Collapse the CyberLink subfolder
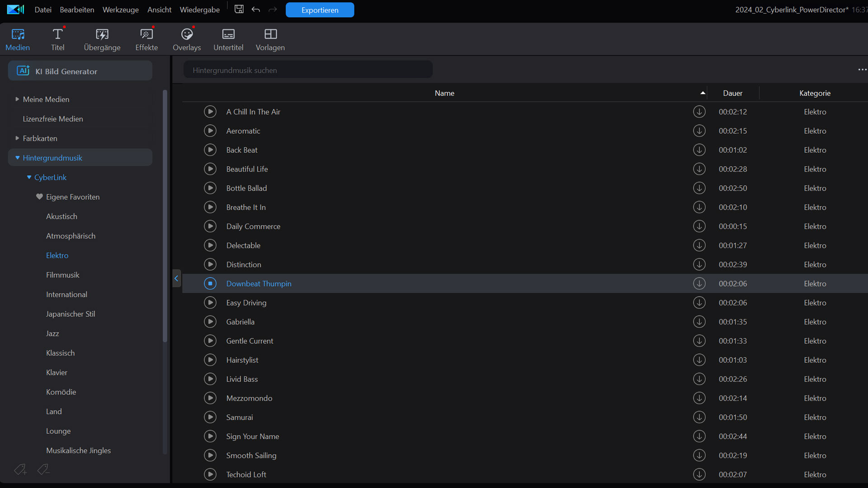The width and height of the screenshot is (868, 488). pyautogui.click(x=29, y=178)
